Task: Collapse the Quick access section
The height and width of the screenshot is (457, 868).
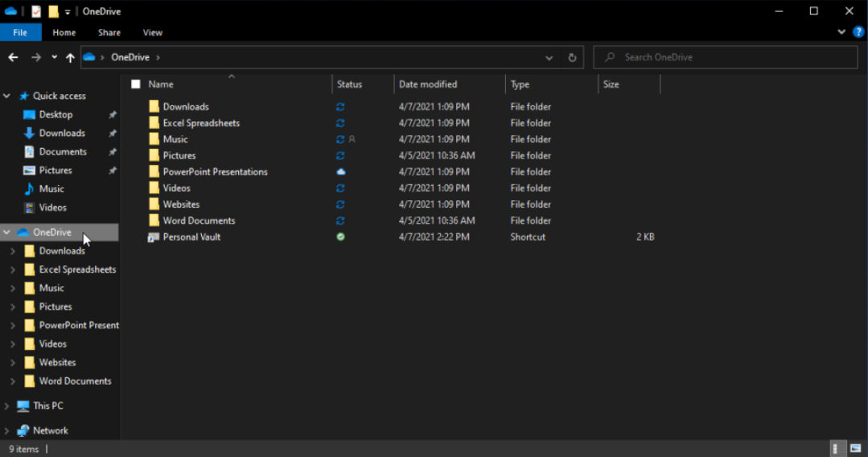Action: click(x=7, y=96)
